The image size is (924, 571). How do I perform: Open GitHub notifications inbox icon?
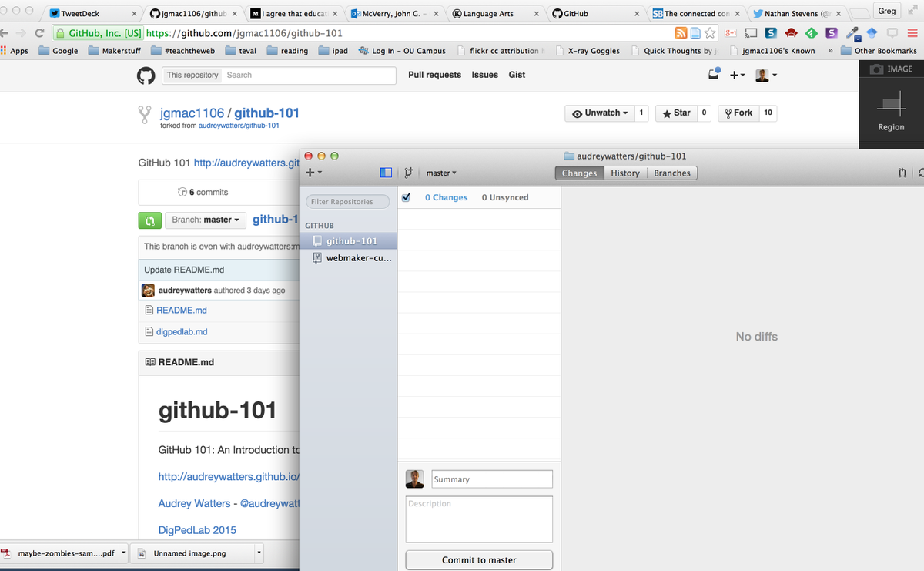coord(714,75)
